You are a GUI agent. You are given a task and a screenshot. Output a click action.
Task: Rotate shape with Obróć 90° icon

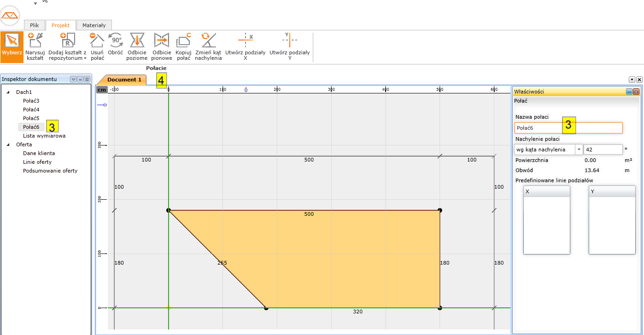115,46
